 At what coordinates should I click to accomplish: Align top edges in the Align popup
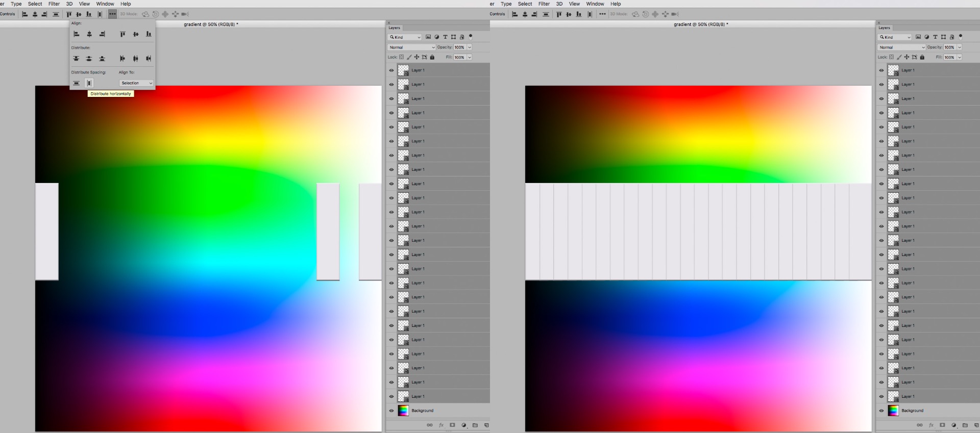(x=122, y=34)
